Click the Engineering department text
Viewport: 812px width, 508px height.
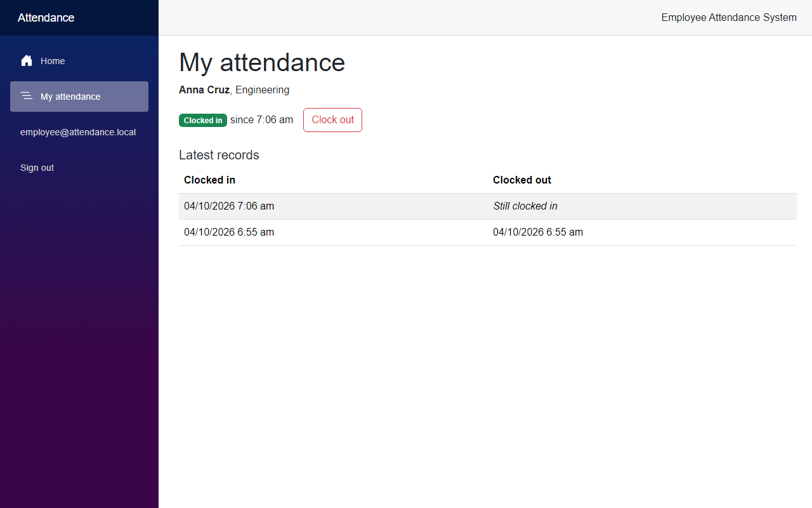[x=262, y=90]
